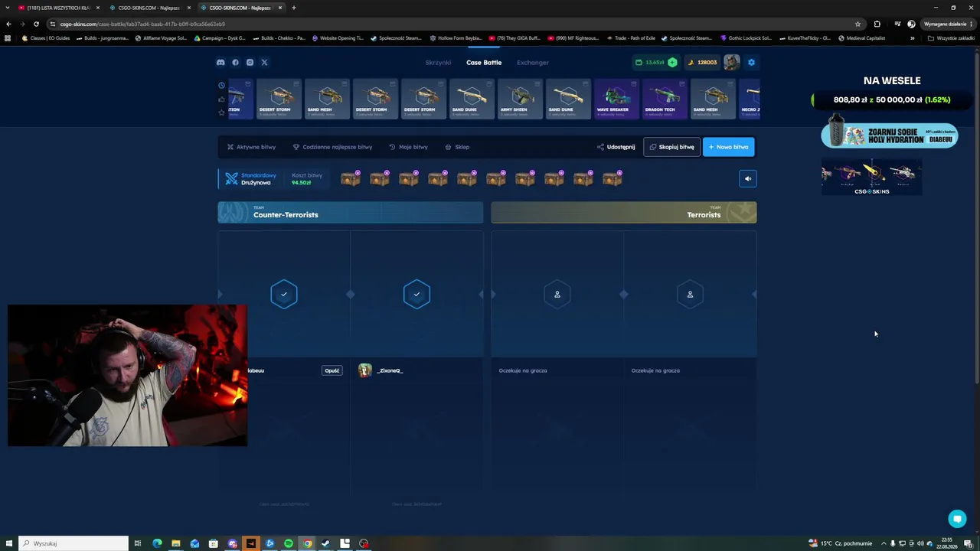Screen dimensions: 980x551
Task: Open the Facebook social link icon
Action: [235, 62]
